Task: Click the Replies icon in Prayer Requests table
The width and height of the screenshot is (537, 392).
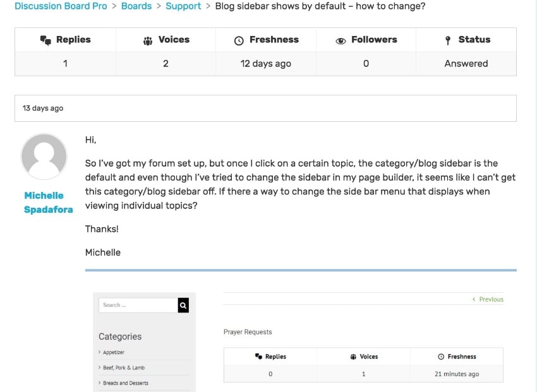Action: pos(258,357)
